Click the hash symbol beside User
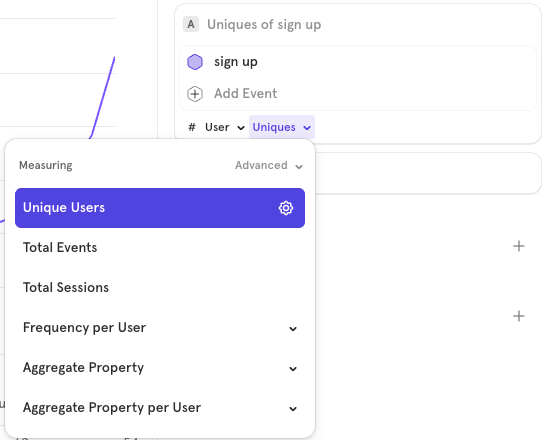Viewport: 556px width, 440px height. 192,127
